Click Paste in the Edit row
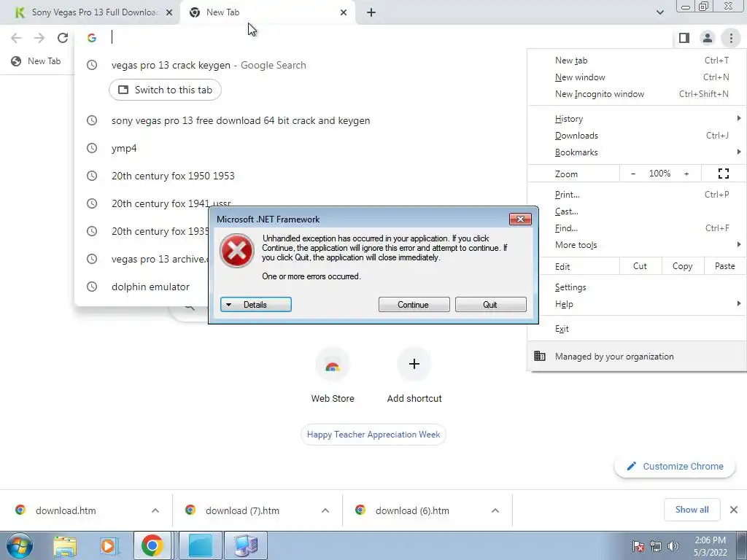The width and height of the screenshot is (747, 560). coord(725,266)
